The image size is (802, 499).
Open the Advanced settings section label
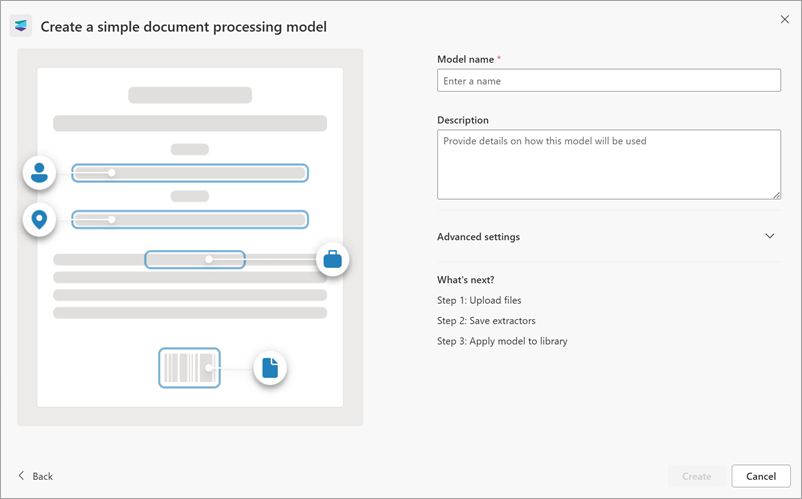[x=478, y=237]
